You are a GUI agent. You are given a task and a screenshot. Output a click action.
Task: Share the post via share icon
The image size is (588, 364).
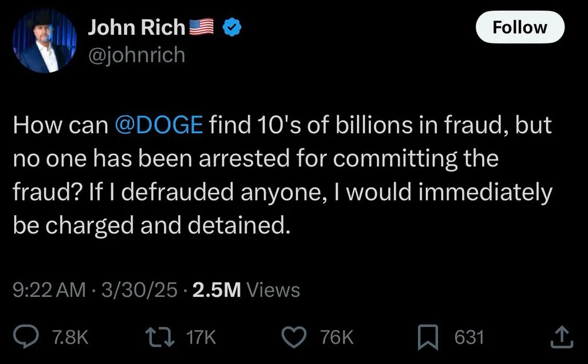562,337
